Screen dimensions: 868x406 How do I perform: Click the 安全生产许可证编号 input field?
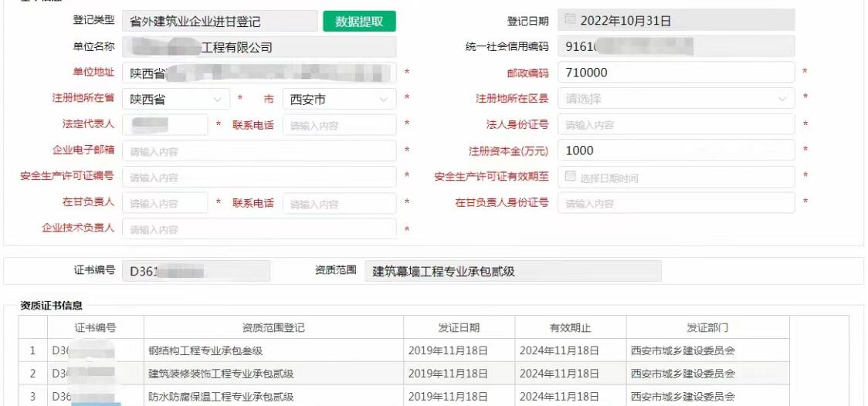tap(259, 177)
